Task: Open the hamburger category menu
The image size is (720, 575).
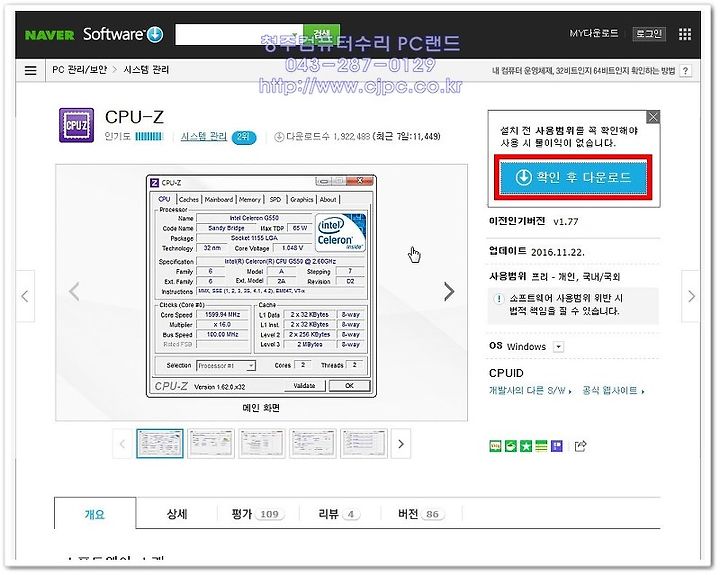Action: click(x=30, y=70)
